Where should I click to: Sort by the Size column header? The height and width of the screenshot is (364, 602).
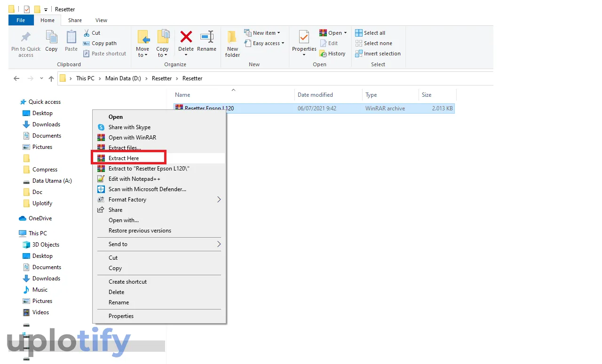click(427, 95)
